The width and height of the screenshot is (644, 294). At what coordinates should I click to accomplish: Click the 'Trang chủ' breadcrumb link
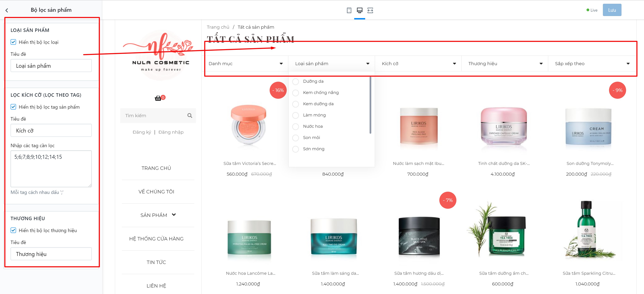click(218, 27)
